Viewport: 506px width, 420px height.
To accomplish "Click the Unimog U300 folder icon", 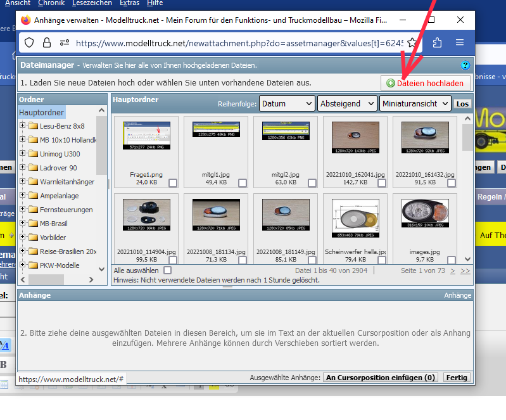I will pyautogui.click(x=33, y=153).
